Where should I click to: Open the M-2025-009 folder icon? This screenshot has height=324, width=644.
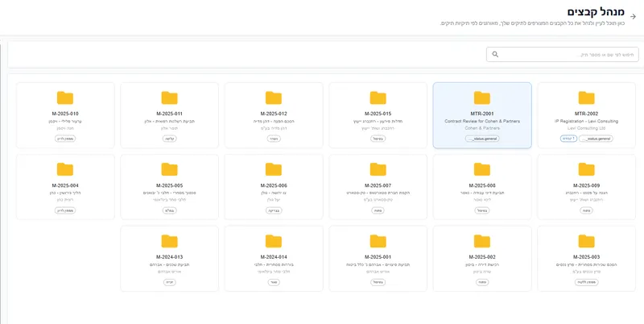pos(586,168)
